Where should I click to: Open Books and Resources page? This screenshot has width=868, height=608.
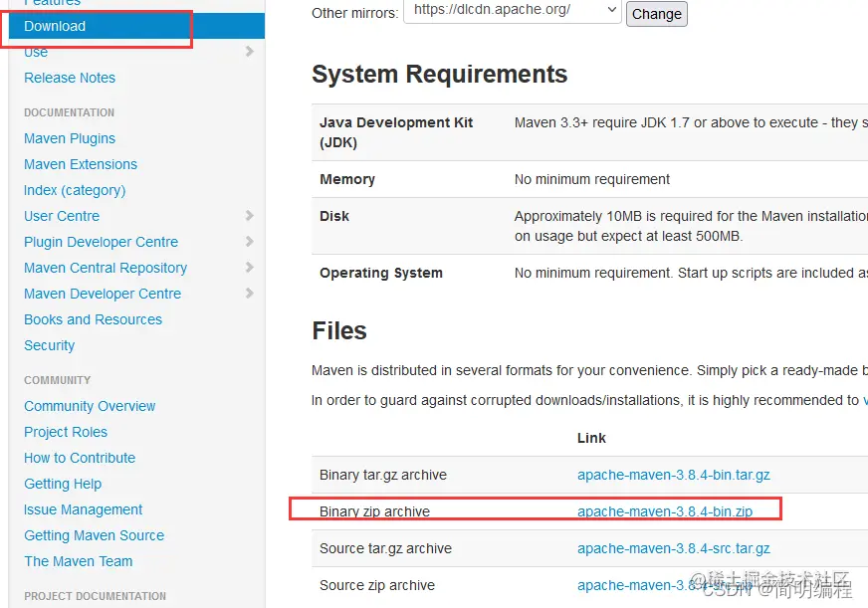93,319
